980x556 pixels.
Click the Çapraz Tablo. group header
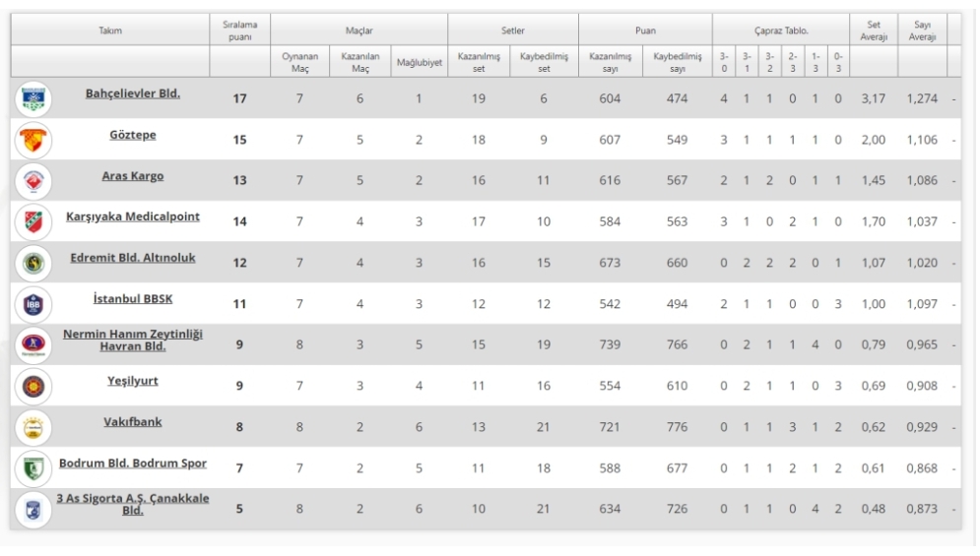pos(781,30)
